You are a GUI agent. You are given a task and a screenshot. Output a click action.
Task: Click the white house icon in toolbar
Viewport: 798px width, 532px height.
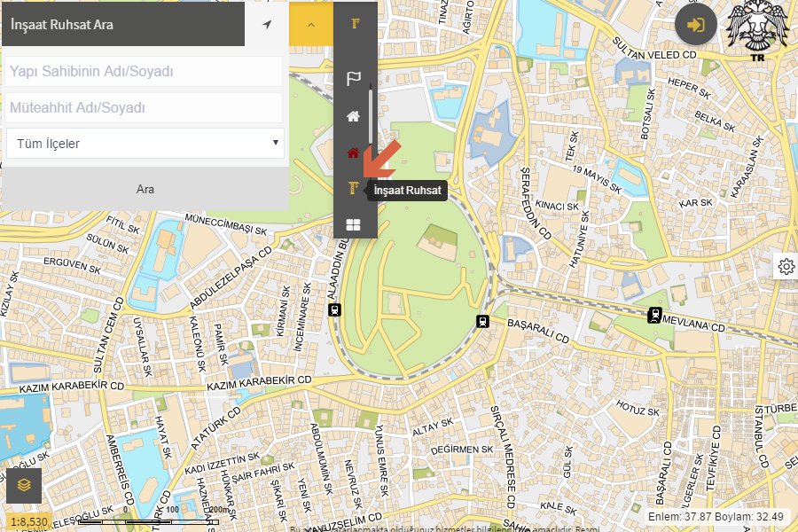point(353,116)
